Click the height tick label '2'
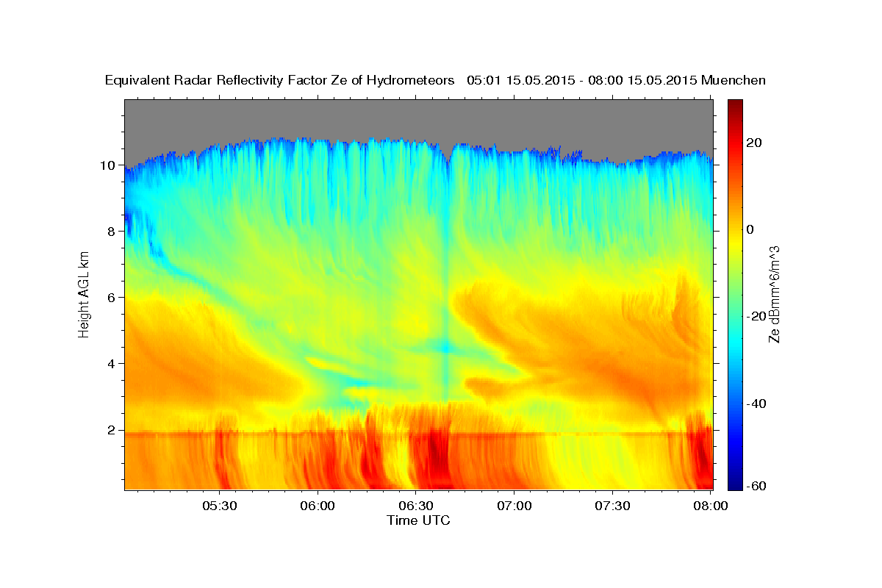Image resolution: width=882 pixels, height=588 pixels. (x=113, y=430)
